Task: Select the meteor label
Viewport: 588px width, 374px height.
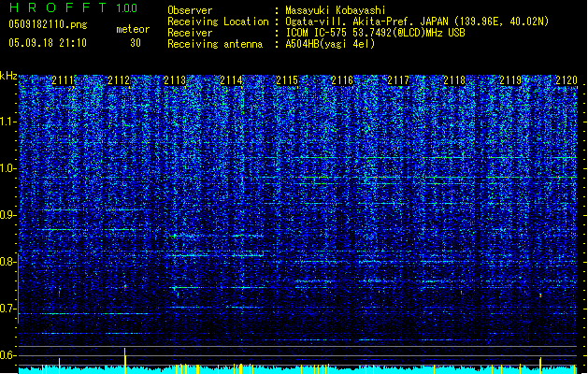Action: click(x=133, y=29)
